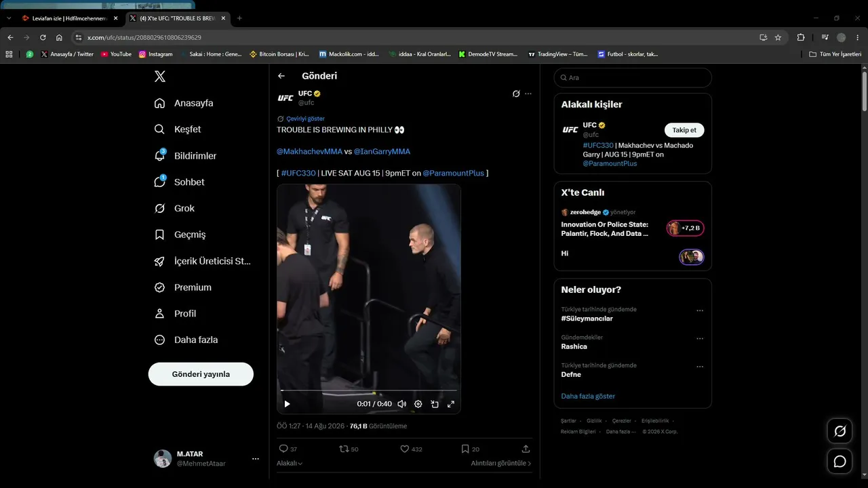The width and height of the screenshot is (868, 488).
Task: Click the #Süleymancılar trending topic
Action: coord(587,319)
